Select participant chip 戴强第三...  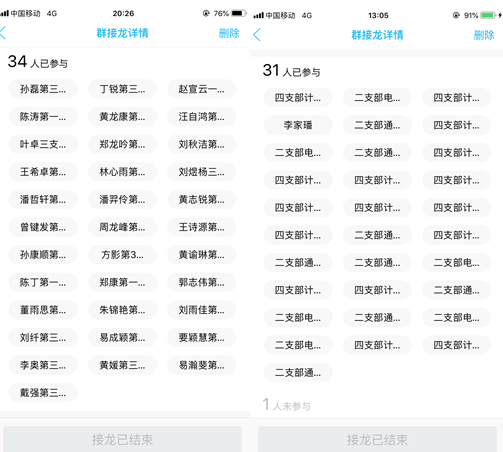(x=43, y=393)
